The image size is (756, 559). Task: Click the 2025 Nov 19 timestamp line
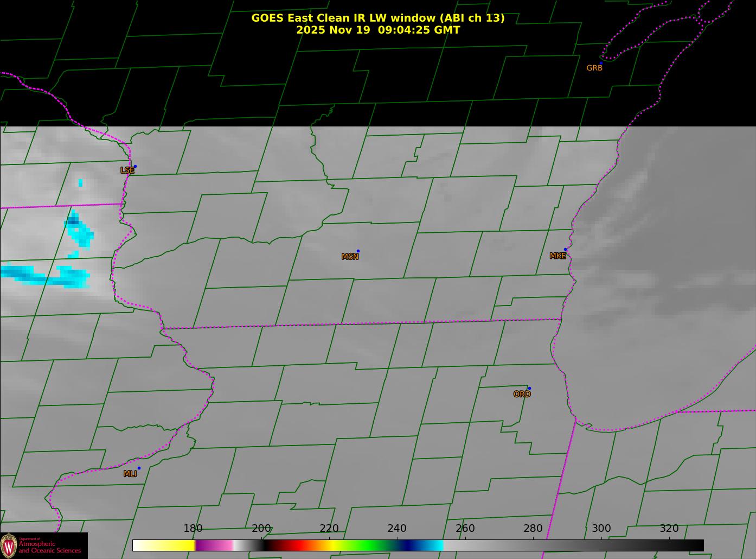coord(377,30)
